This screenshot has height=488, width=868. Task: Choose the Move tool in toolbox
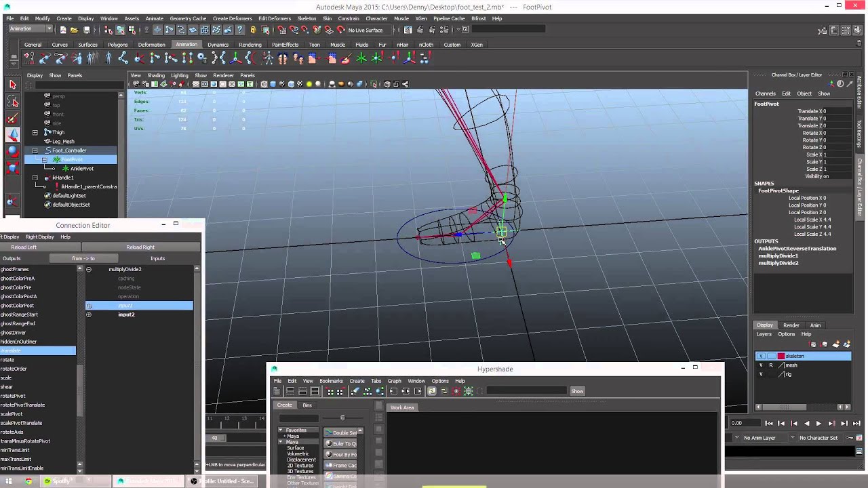pyautogui.click(x=12, y=135)
